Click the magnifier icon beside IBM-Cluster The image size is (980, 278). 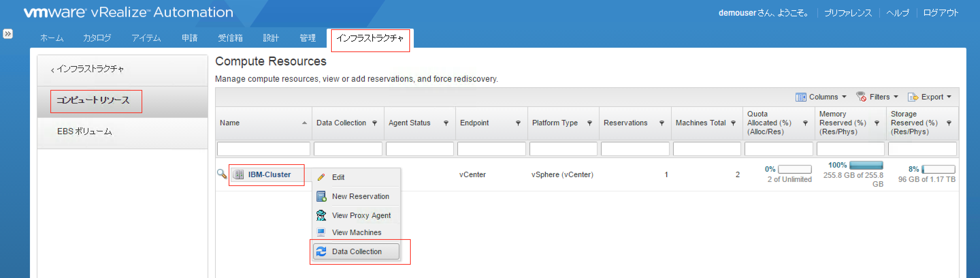pyautogui.click(x=222, y=174)
